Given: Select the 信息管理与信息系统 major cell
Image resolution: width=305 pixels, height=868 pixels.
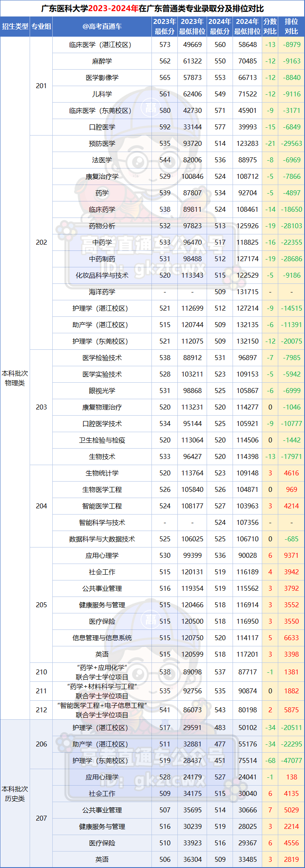Looking at the screenshot, I should pos(102,638).
